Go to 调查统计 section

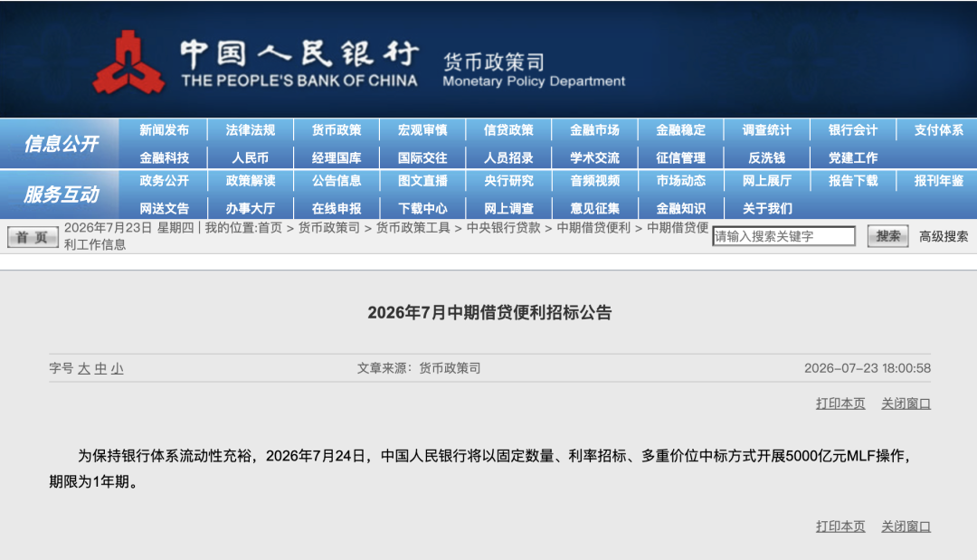pos(766,130)
